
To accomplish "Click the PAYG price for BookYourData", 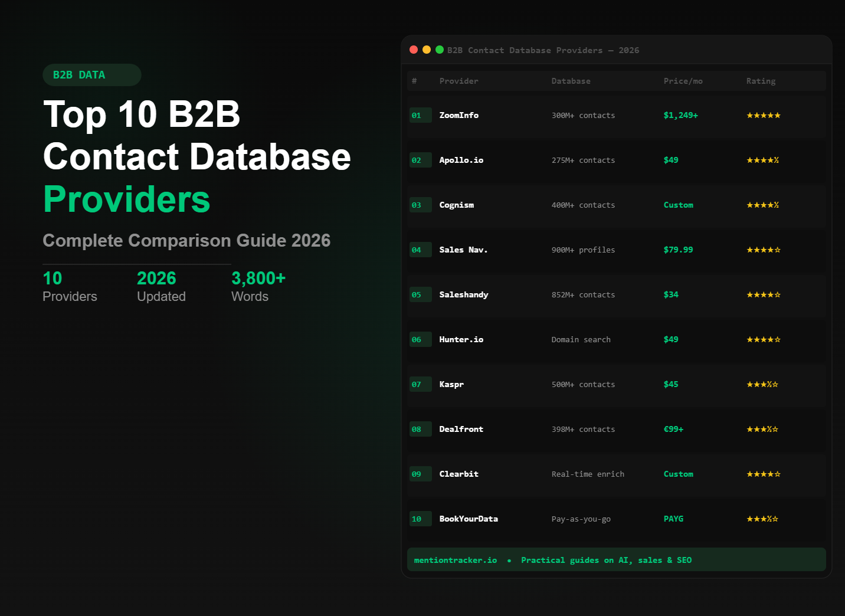I will click(674, 519).
